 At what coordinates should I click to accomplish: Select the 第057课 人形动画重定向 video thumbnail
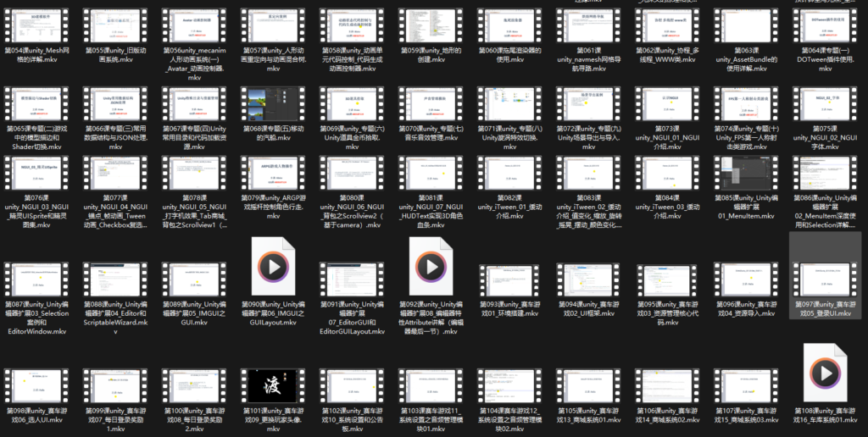click(273, 25)
